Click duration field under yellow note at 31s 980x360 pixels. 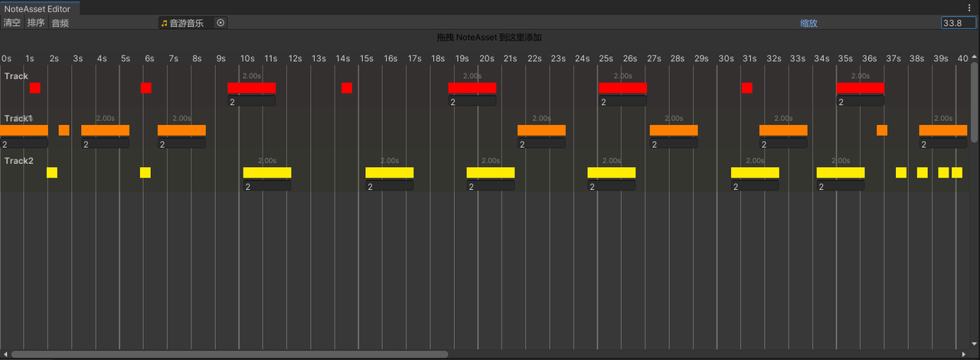tap(755, 185)
